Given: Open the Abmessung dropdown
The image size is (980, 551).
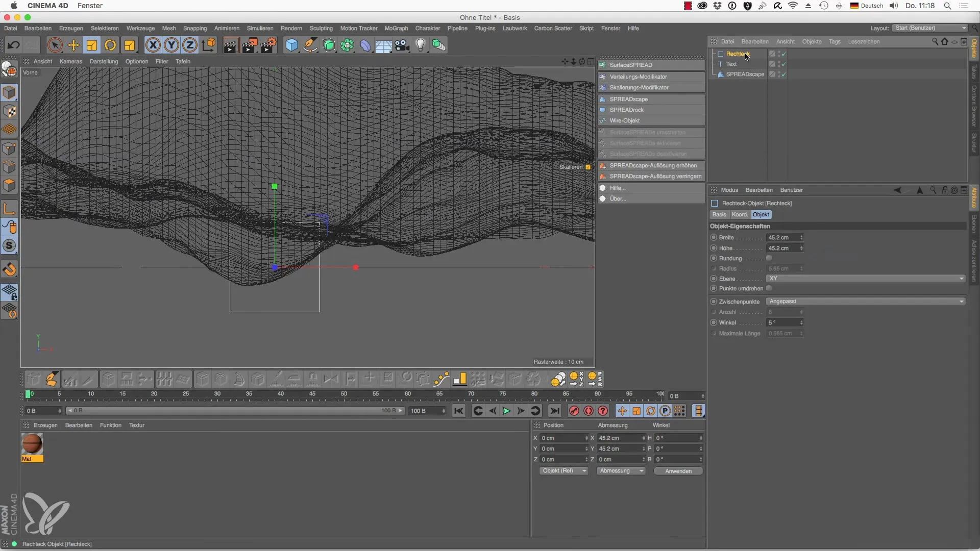Looking at the screenshot, I should (621, 471).
